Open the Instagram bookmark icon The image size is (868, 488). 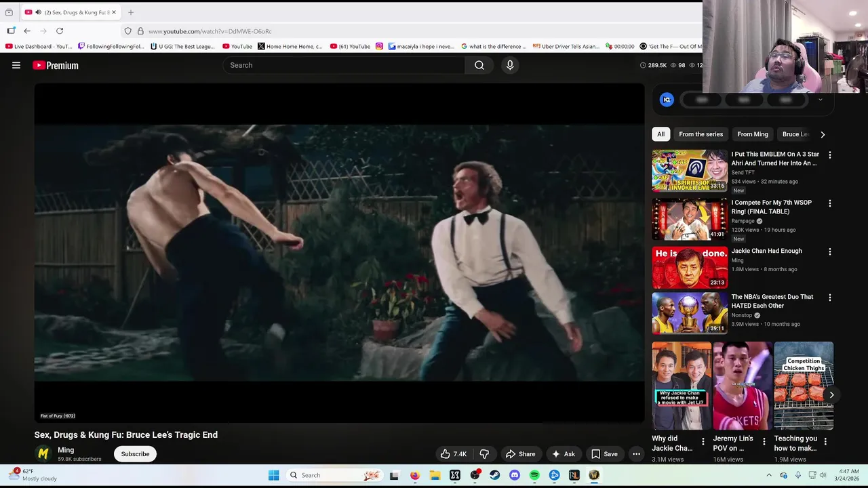[379, 47]
